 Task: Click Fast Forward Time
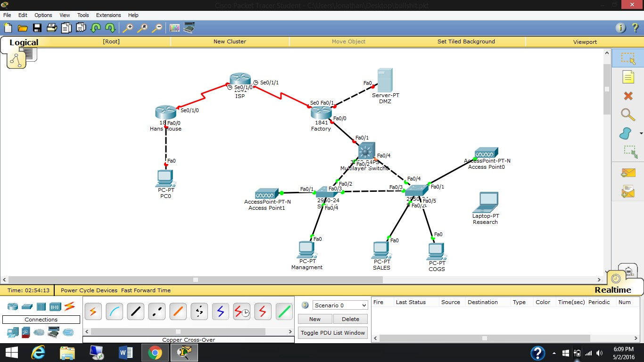point(146,290)
